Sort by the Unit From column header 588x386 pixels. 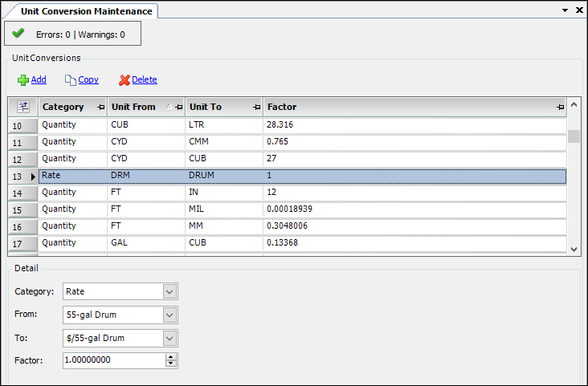(x=137, y=107)
